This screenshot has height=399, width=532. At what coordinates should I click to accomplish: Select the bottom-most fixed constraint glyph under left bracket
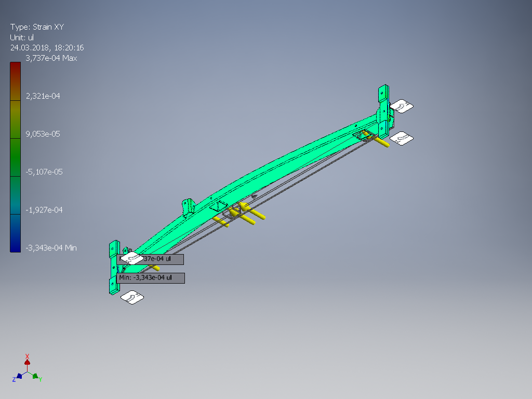(132, 298)
